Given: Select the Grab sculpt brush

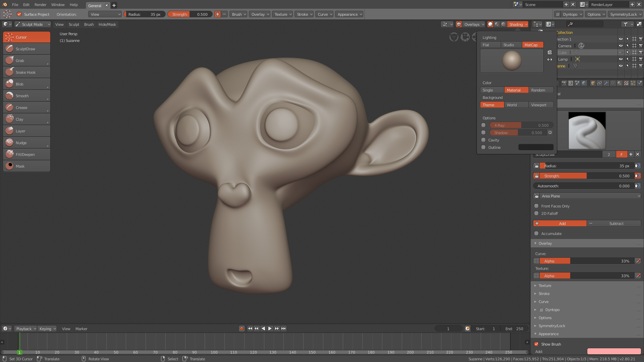Looking at the screenshot, I should coord(26,60).
